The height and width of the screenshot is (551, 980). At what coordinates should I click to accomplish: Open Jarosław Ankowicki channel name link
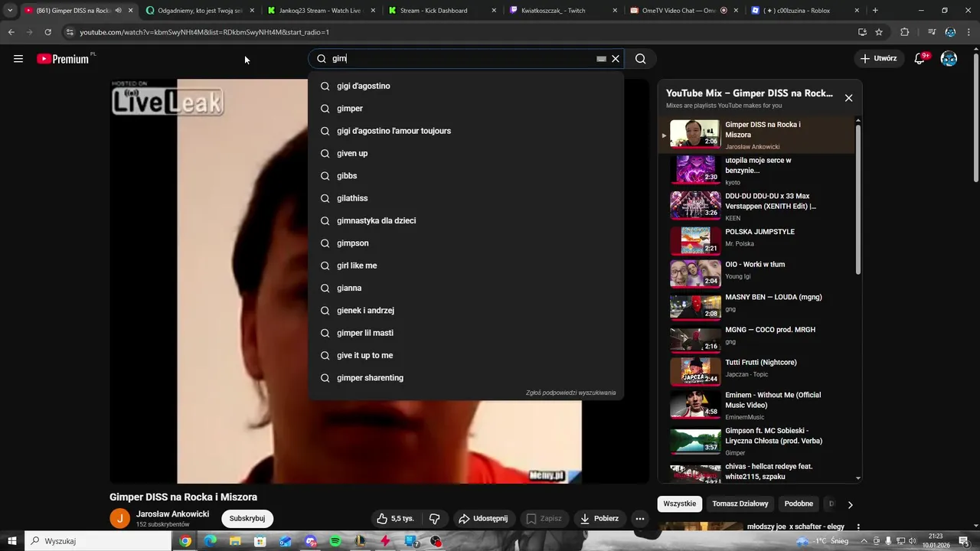(172, 514)
